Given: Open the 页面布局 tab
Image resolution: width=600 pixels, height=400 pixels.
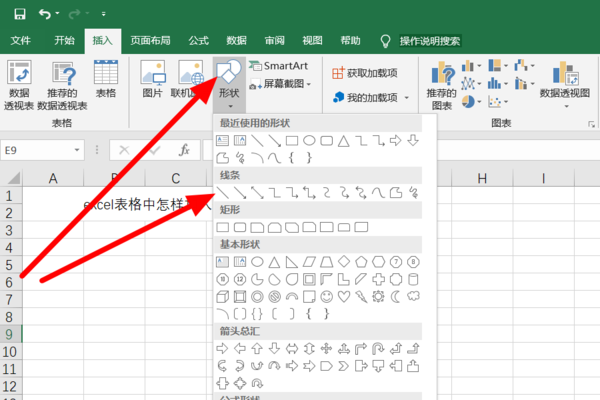Looking at the screenshot, I should coord(150,41).
